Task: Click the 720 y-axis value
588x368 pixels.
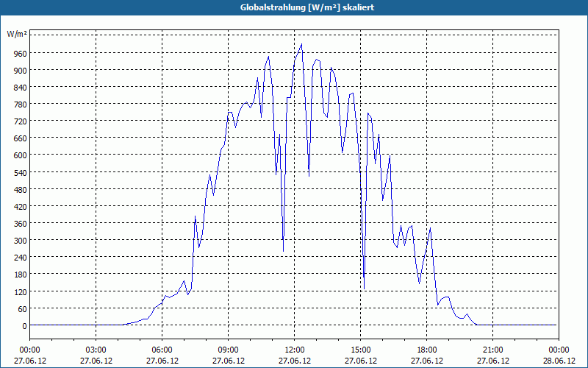Action: coord(21,121)
